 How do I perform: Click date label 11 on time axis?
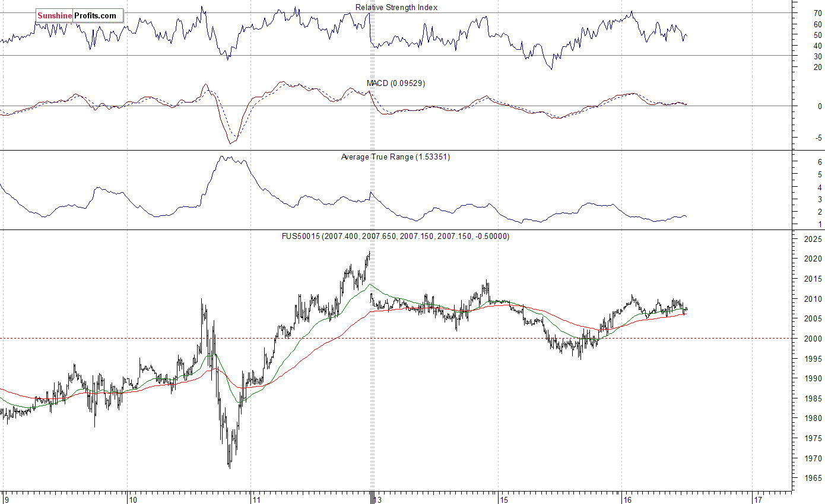pyautogui.click(x=256, y=499)
